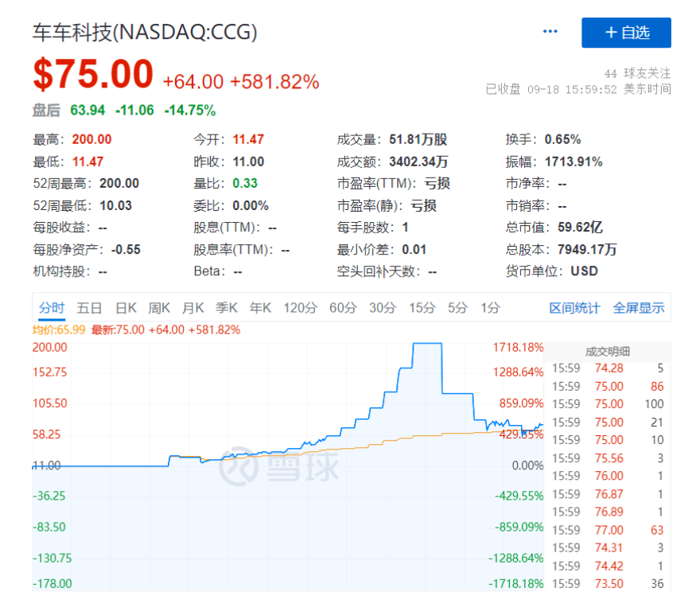Open the 日K chart tab
This screenshot has width=700, height=592.
click(x=126, y=308)
